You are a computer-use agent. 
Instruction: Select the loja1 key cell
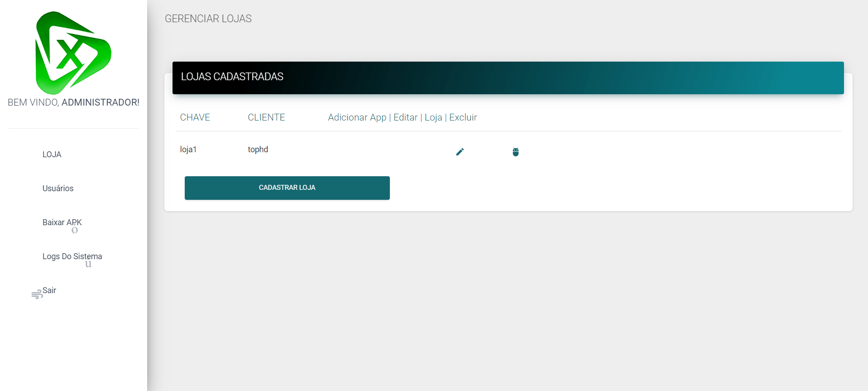pos(188,150)
